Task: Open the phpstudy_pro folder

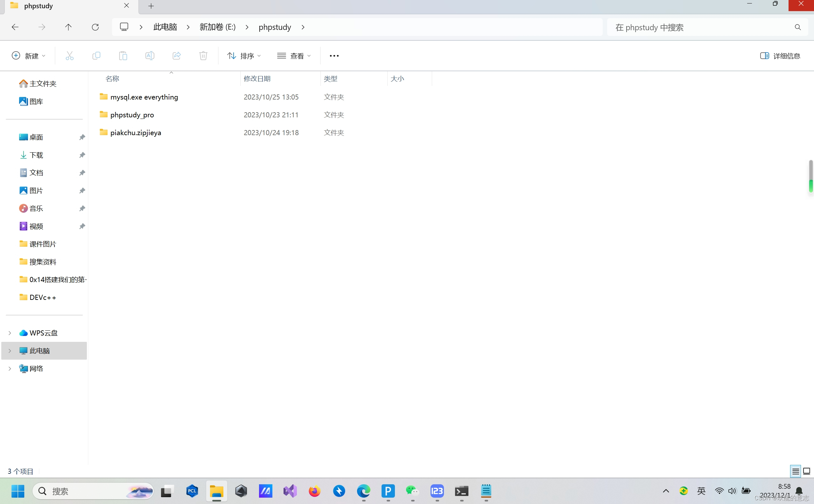Action: tap(132, 115)
